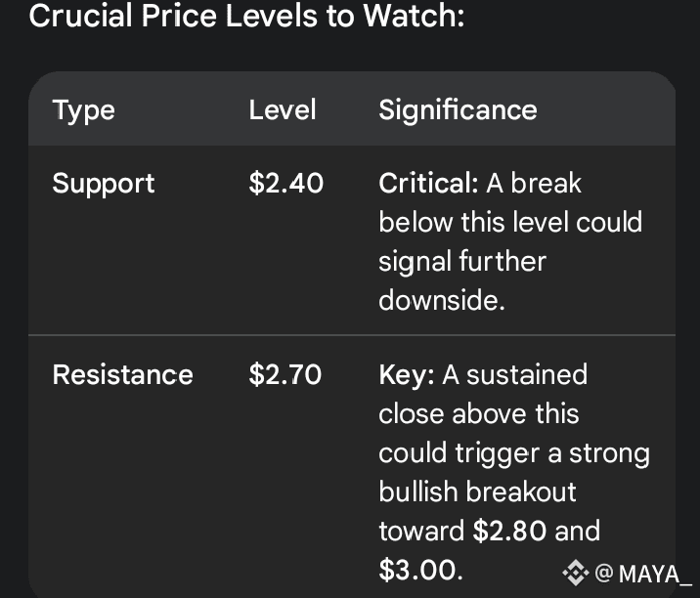
Task: Click the "could trigger a strong" text
Action: coord(514,452)
